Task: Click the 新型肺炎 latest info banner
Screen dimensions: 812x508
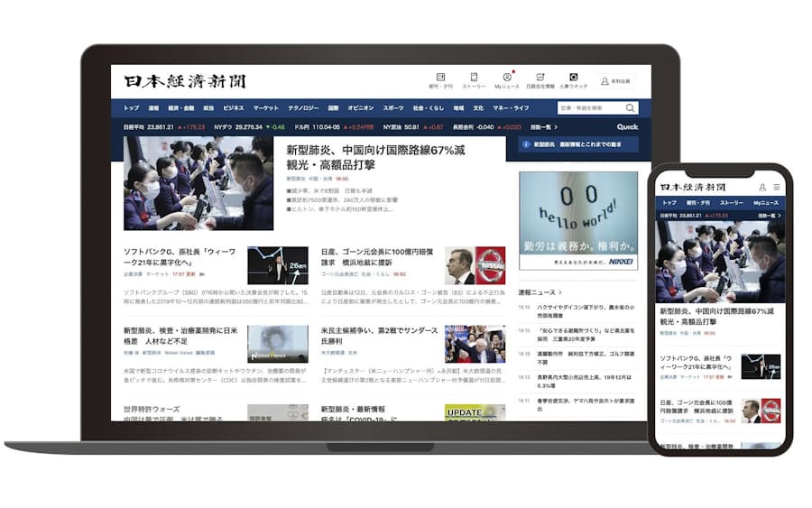Action: tap(578, 144)
